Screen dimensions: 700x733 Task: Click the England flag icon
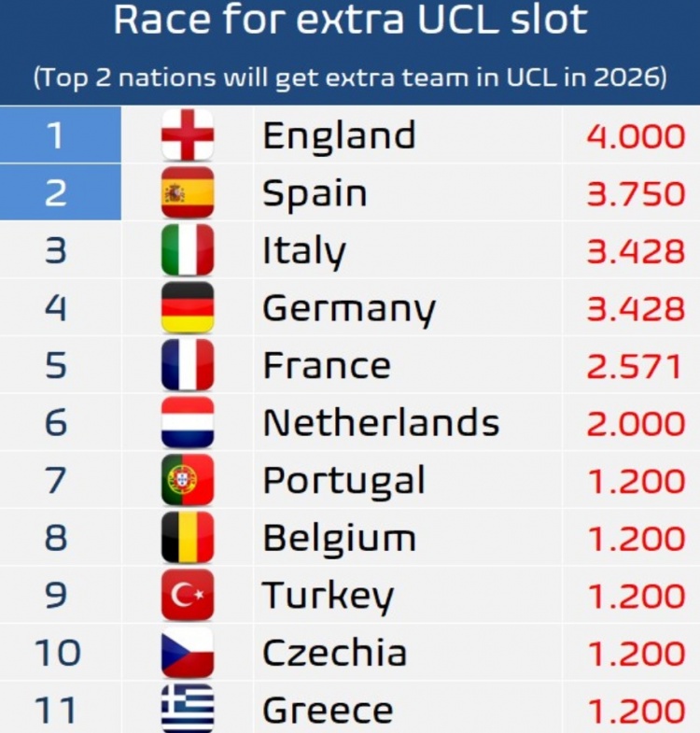click(x=188, y=134)
